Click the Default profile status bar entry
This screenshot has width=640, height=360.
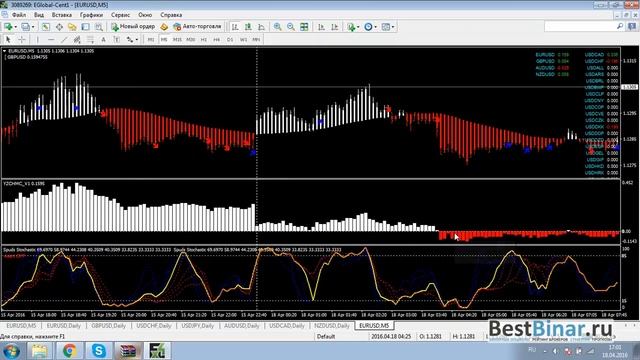[x=326, y=337]
